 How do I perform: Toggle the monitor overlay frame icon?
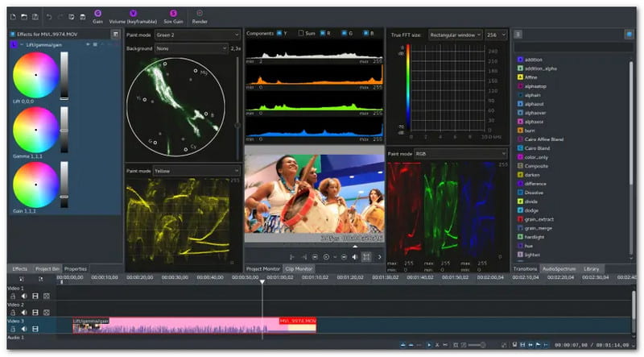coord(366,257)
